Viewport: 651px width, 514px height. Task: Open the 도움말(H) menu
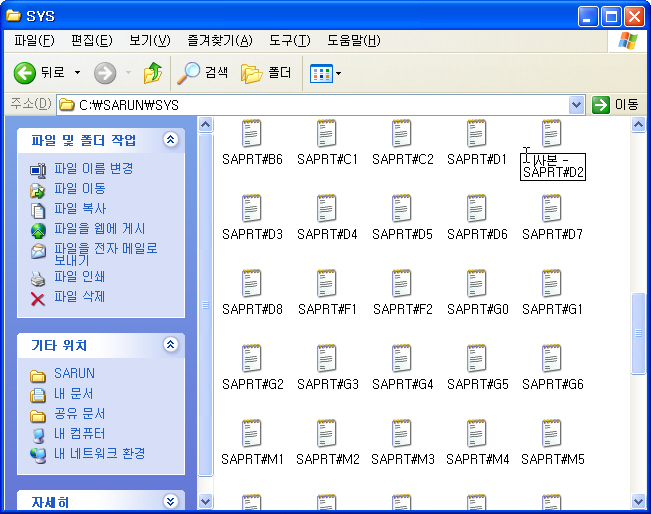click(354, 41)
